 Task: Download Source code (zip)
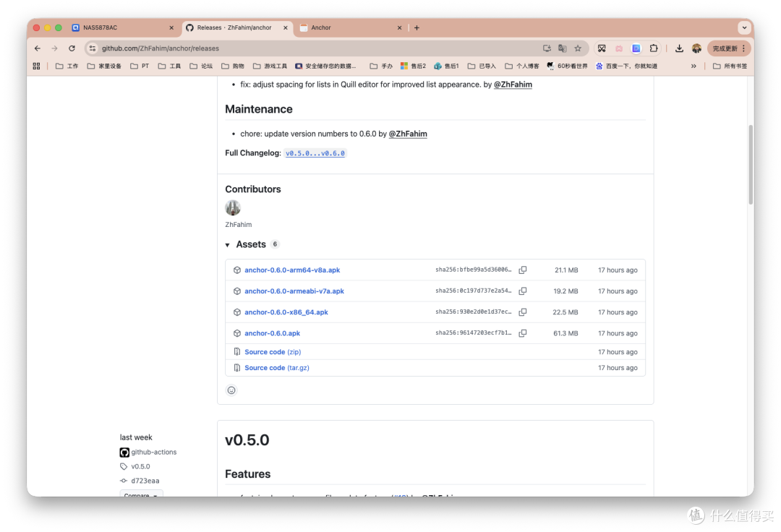coord(273,352)
